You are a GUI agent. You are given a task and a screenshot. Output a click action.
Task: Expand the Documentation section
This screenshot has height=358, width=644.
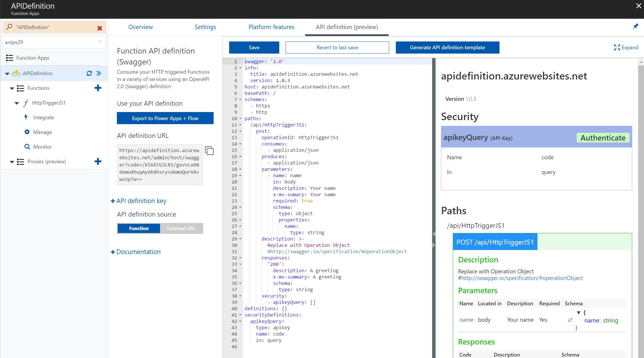point(135,252)
